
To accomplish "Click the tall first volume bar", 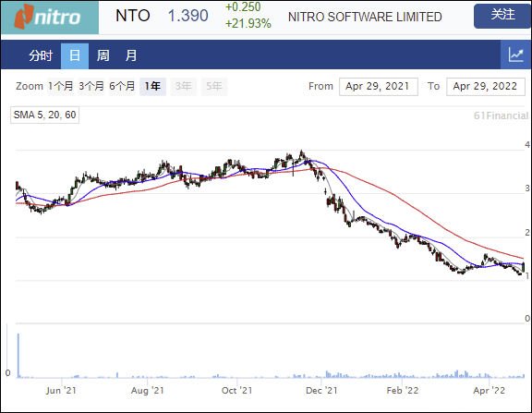I will 18,356.
